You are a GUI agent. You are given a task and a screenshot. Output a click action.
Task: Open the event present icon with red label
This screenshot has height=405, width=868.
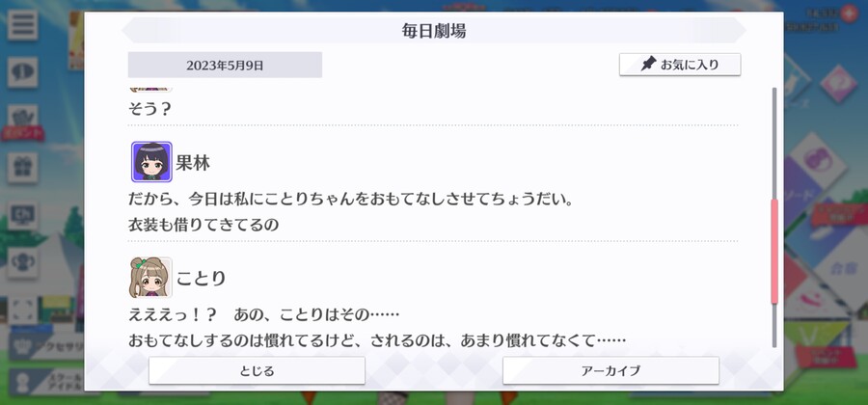(23, 122)
